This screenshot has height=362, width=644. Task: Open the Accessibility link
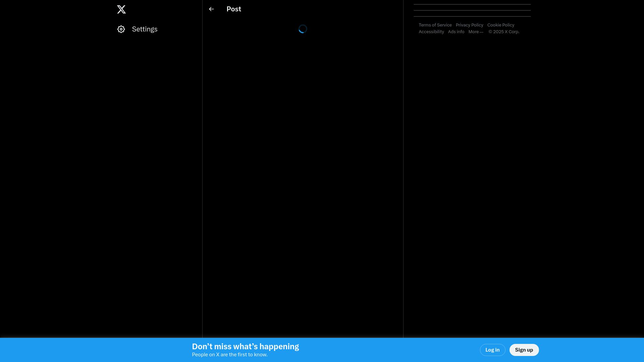coord(431,32)
